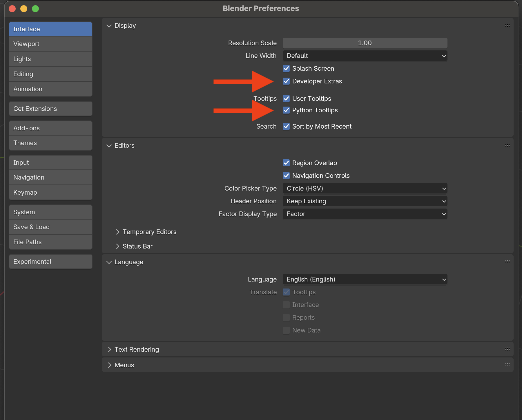
Task: Open the Lights preferences tab
Action: click(x=50, y=59)
